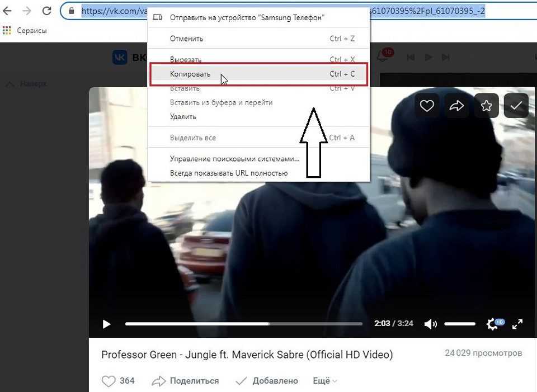This screenshot has height=392, width=537.
Task: Choose Удалить in the context menu
Action: click(258, 117)
